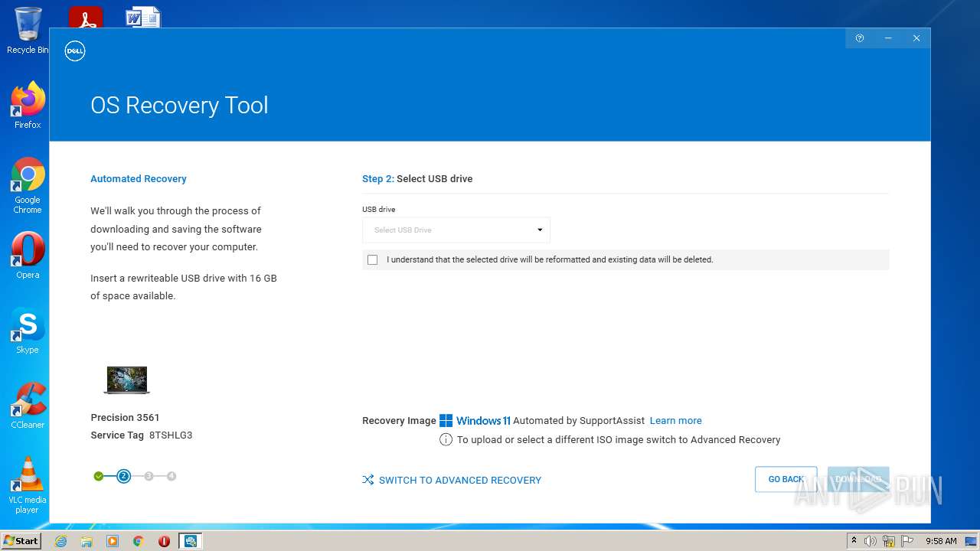
Task: Click the Action Center flag icon
Action: click(907, 541)
